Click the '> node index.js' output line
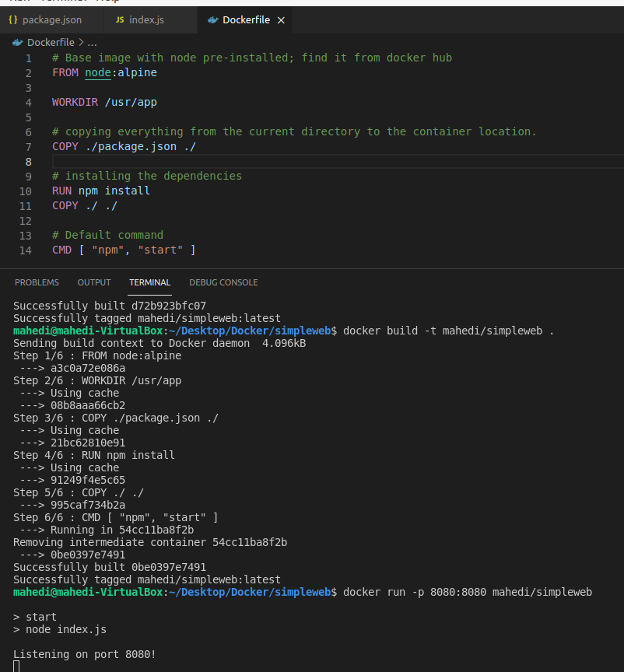 (x=60, y=629)
